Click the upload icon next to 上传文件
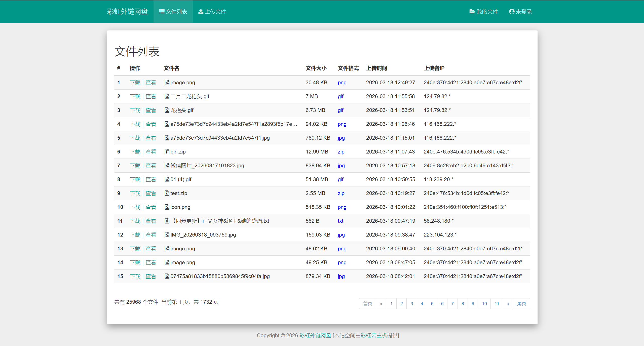The width and height of the screenshot is (644, 346). (201, 11)
